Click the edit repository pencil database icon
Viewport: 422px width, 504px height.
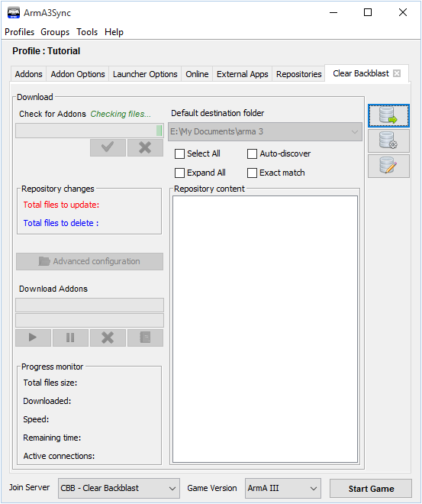388,166
